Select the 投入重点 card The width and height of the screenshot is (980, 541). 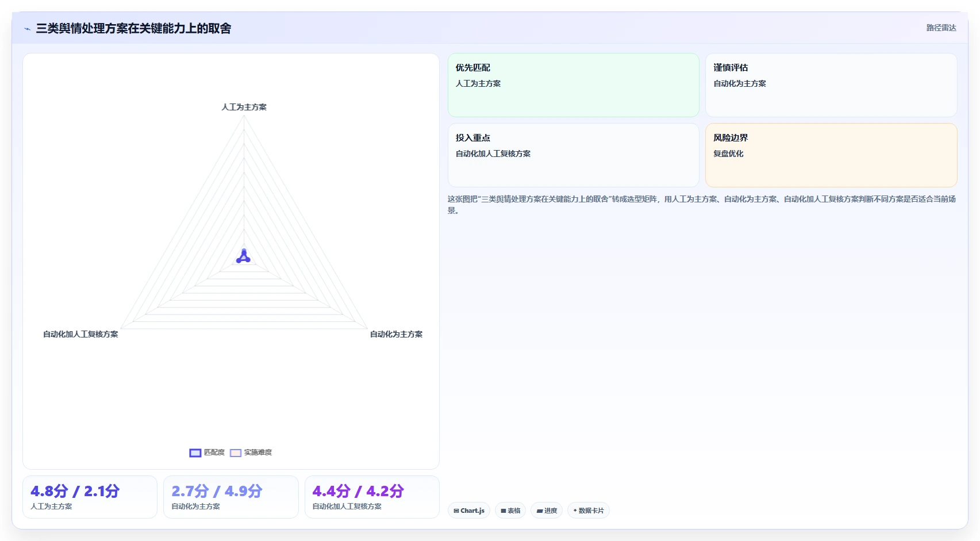(573, 155)
